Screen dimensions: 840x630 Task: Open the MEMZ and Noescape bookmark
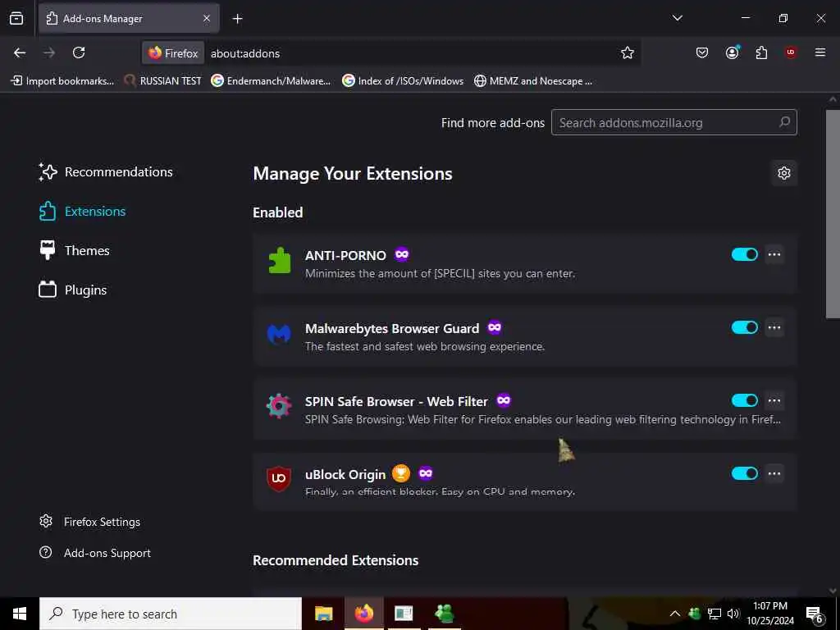tap(533, 81)
